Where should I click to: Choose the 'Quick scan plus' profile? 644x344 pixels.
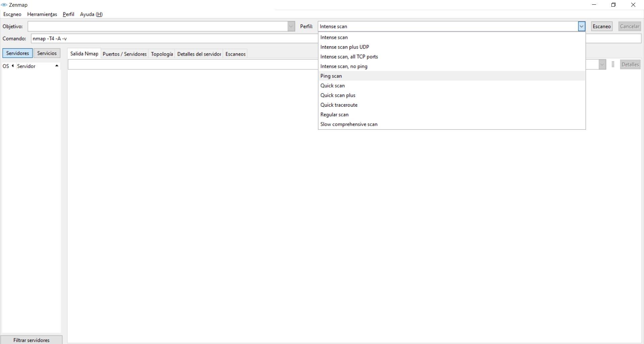point(452,95)
